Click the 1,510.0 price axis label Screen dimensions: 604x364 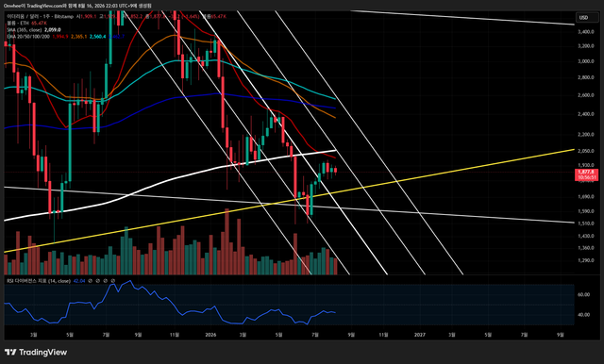[x=585, y=223]
